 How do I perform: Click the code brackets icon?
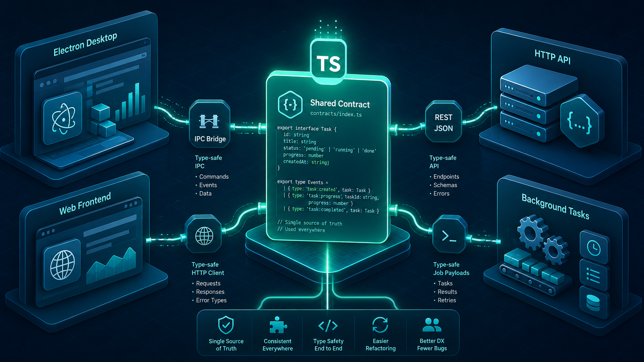[328, 326]
